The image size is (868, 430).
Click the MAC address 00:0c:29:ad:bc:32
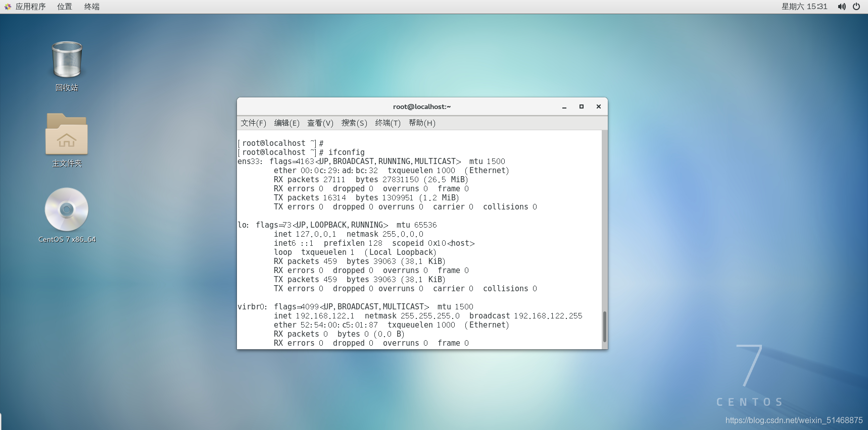(x=339, y=171)
